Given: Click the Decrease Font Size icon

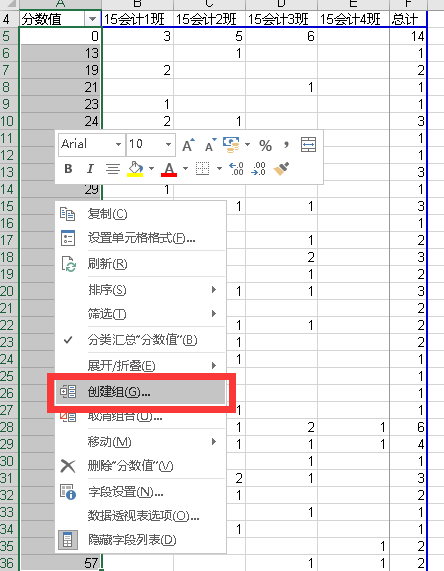Looking at the screenshot, I should (210, 145).
